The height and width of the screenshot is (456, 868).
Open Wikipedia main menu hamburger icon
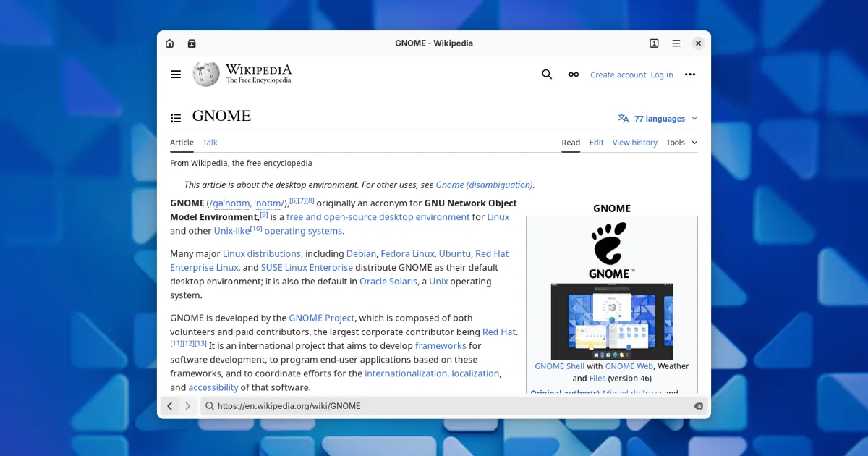click(176, 75)
